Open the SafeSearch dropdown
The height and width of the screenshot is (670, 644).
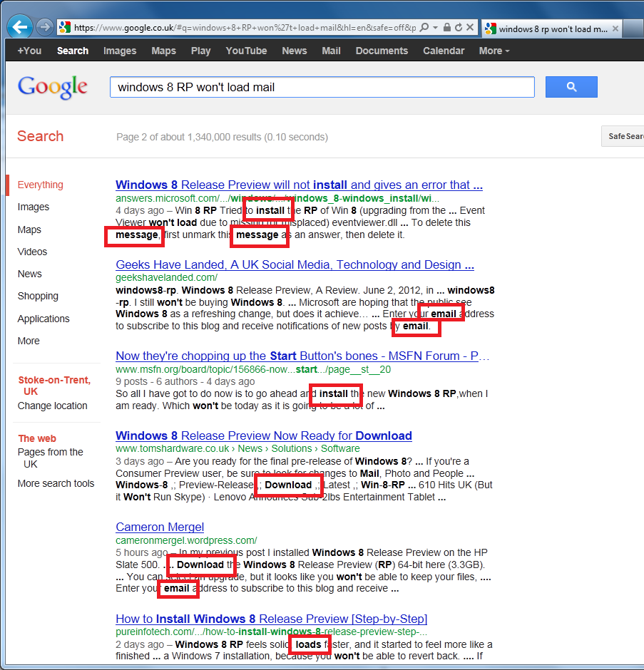click(x=624, y=136)
